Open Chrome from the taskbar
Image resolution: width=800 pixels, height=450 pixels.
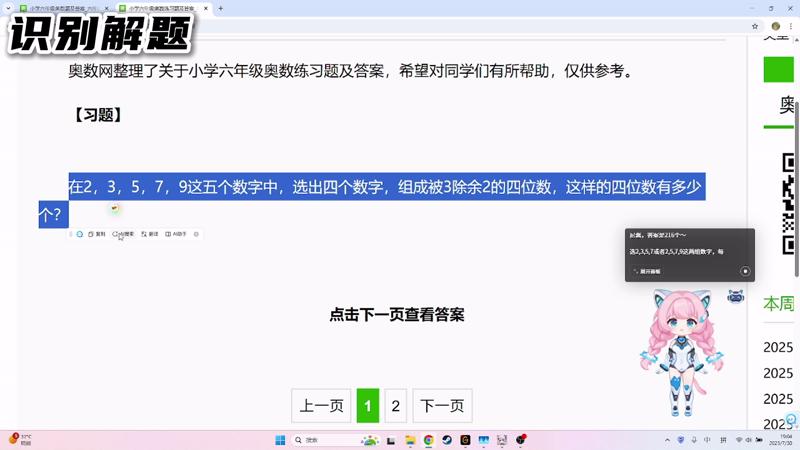point(429,440)
